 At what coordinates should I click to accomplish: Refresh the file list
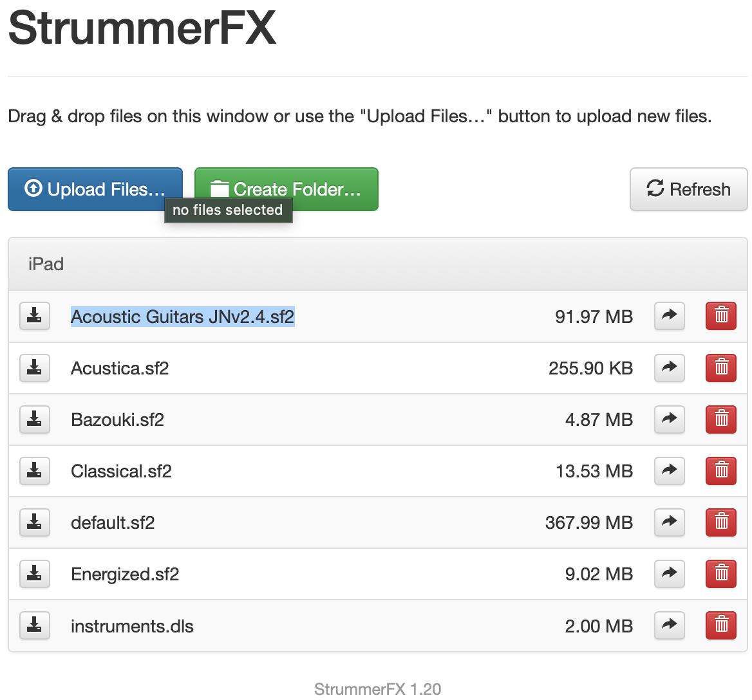coord(688,189)
